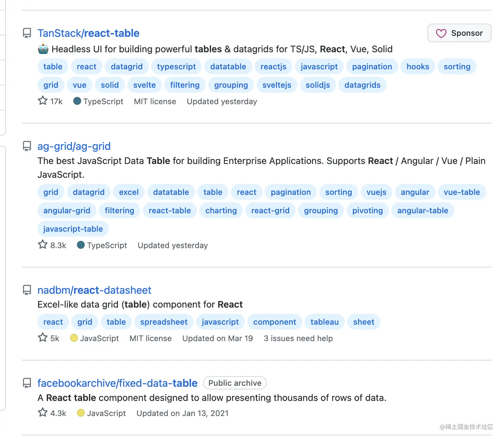Click star icon next to 17k
The image size is (504, 441).
click(x=43, y=101)
